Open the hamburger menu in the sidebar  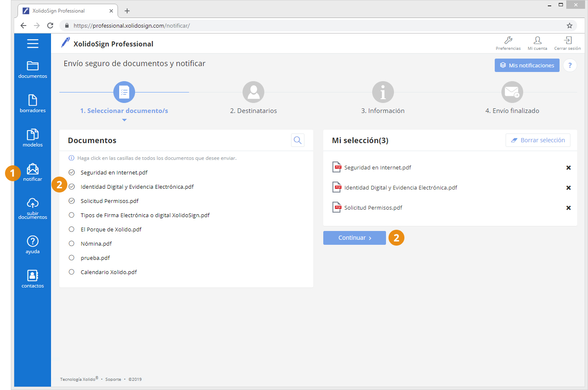33,44
